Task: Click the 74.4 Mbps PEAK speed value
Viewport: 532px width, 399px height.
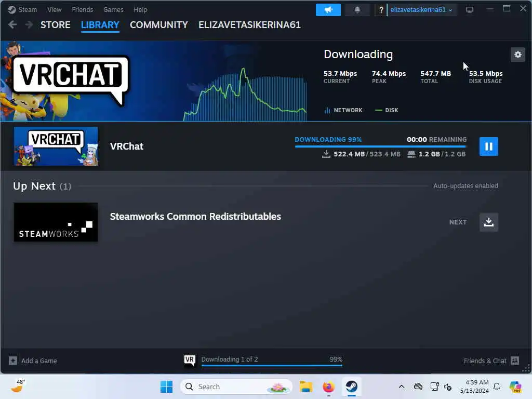Action: 389,74
